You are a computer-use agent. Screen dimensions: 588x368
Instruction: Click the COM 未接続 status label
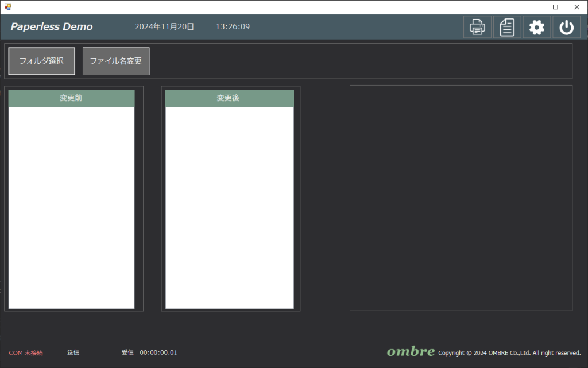click(x=26, y=352)
